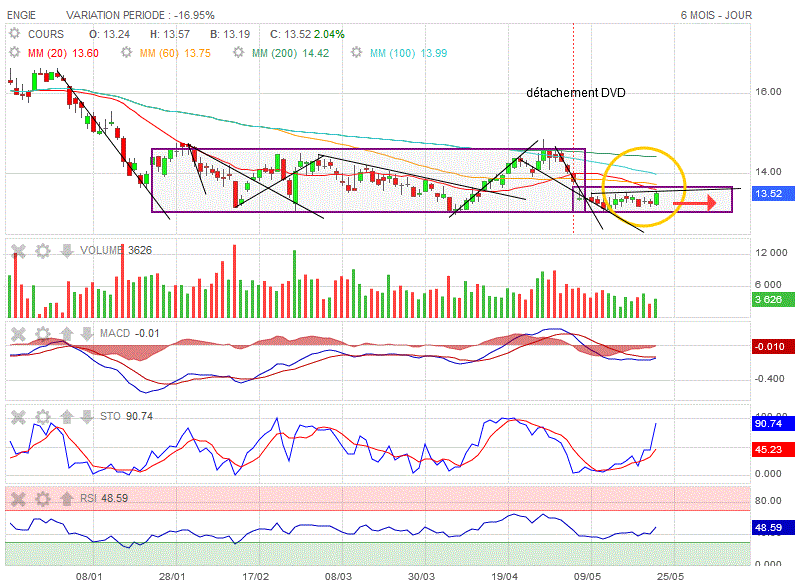The width and height of the screenshot is (806, 586).
Task: Remove the STO panel with its X icon
Action: click(x=17, y=416)
